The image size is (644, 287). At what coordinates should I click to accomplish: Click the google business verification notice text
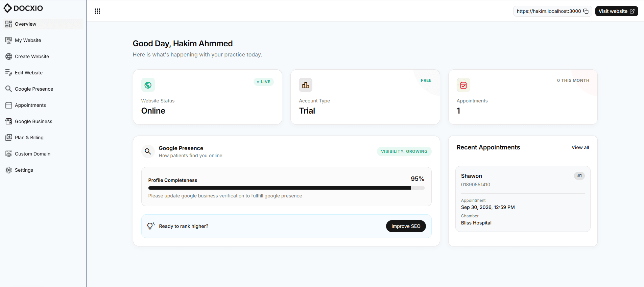pyautogui.click(x=225, y=196)
